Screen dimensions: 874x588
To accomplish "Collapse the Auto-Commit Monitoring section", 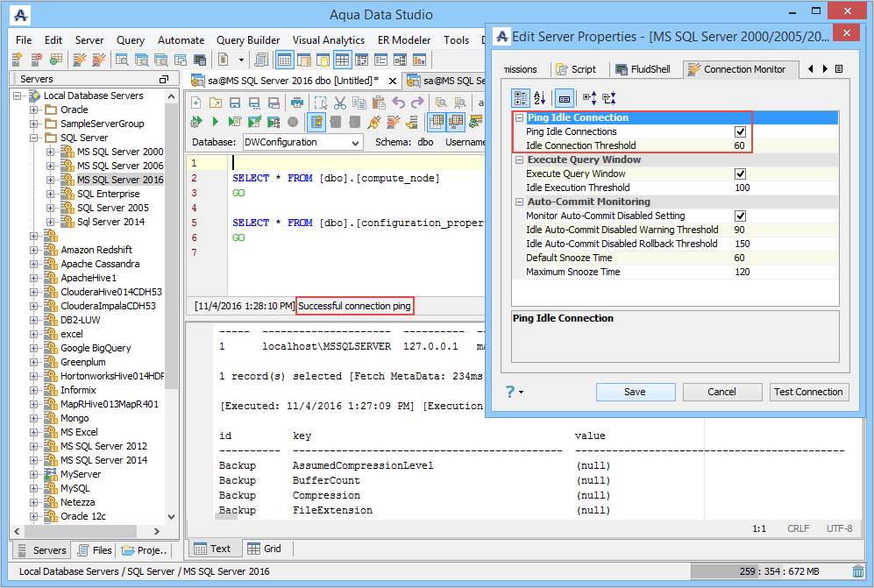I will [520, 202].
